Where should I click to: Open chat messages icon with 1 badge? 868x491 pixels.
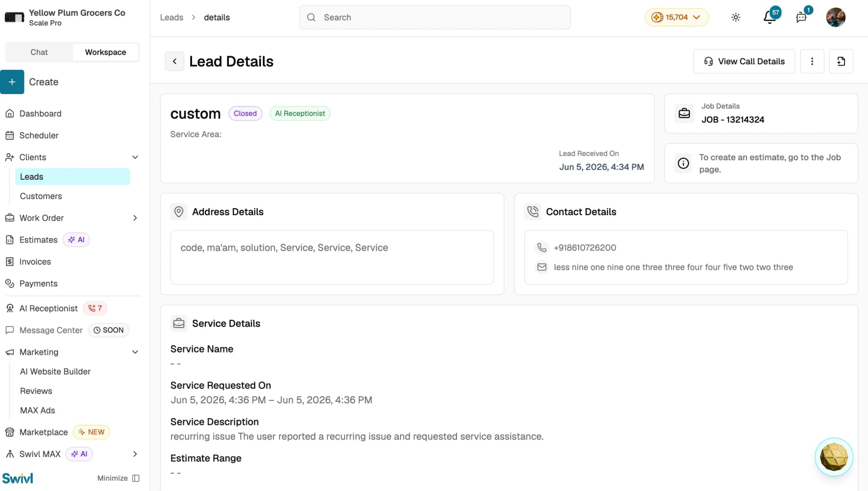tap(801, 17)
